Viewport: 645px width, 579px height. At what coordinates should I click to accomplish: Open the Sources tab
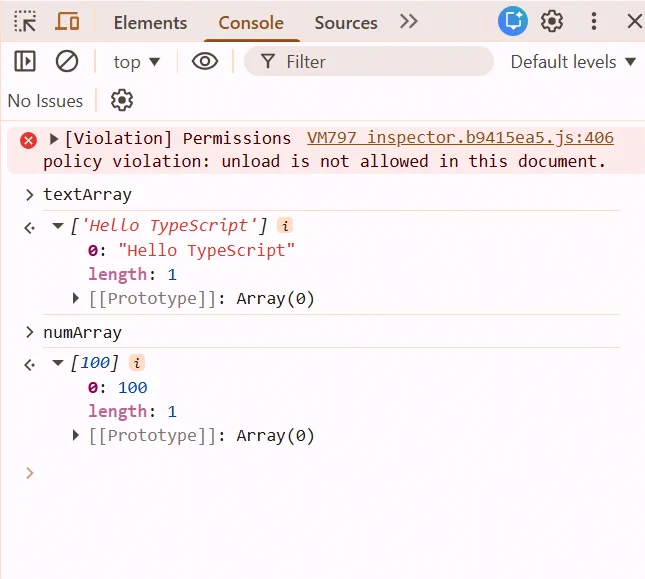click(x=346, y=23)
